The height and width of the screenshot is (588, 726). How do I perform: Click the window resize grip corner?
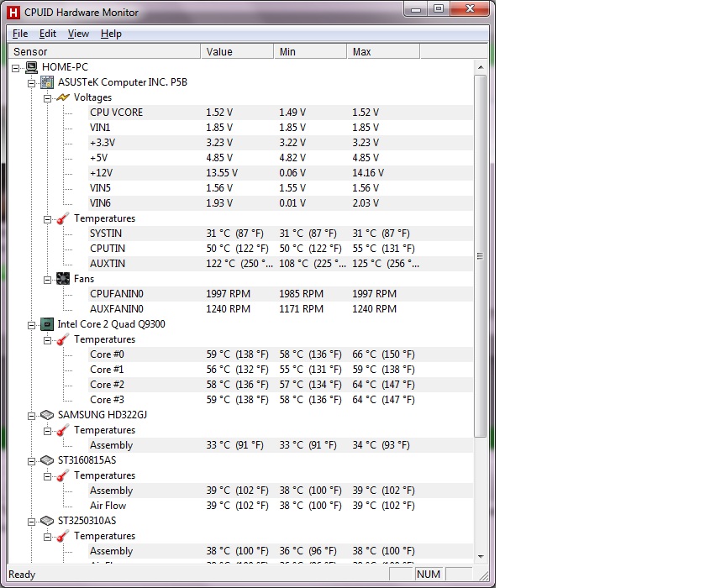(x=484, y=575)
